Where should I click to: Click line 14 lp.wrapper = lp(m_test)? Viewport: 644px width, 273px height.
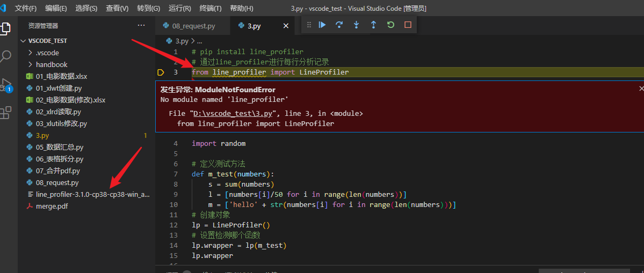pos(239,246)
